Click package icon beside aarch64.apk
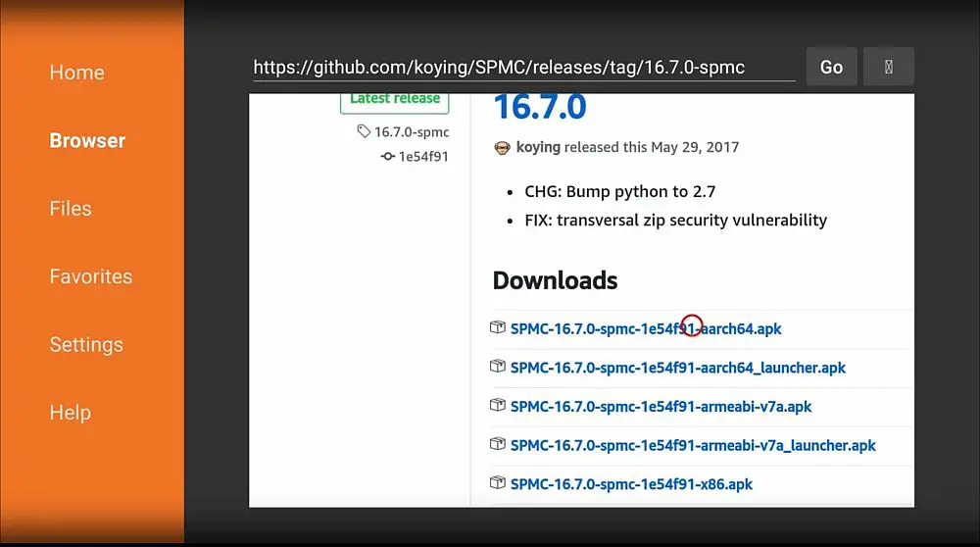980x547 pixels. coord(498,327)
